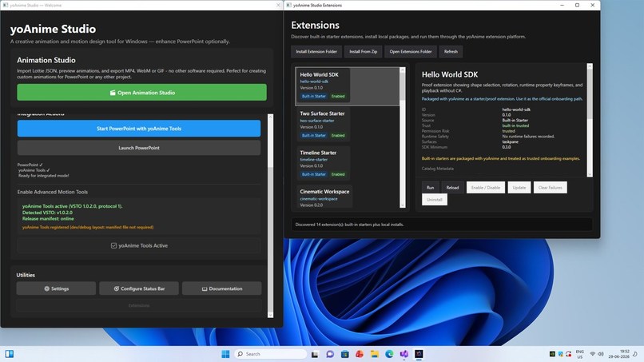Screen dimensions: 644x362
Task: Click details panel scroll-down arrow
Action: [590, 174]
